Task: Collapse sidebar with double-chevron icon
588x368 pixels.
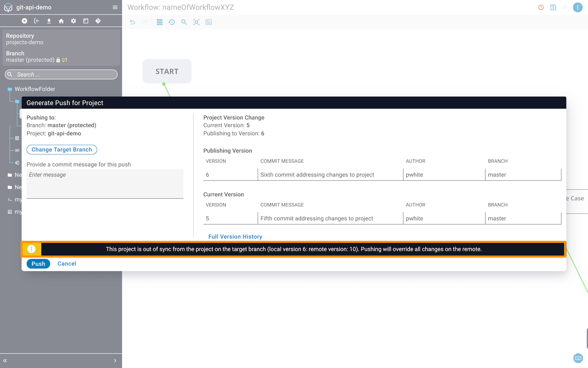Action: 5,361
